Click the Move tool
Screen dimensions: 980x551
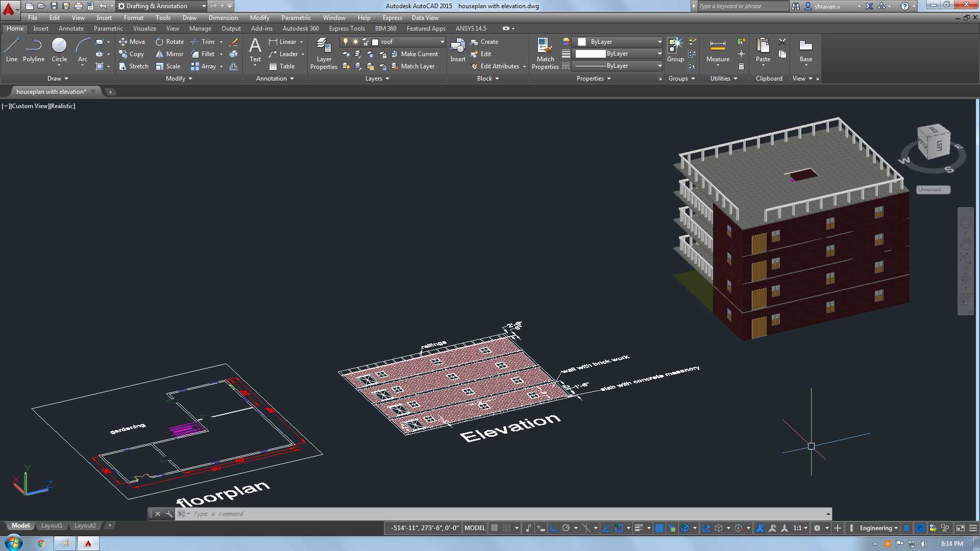132,42
